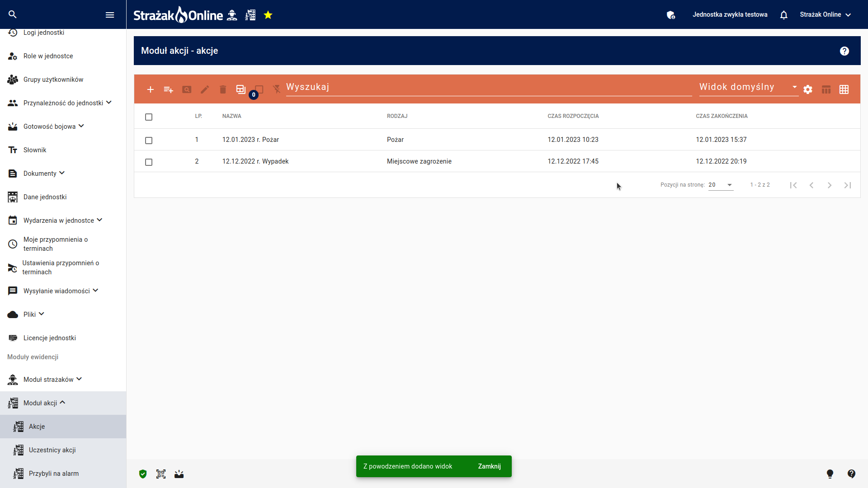Open Licencje jednostki

pyautogui.click(x=63, y=338)
